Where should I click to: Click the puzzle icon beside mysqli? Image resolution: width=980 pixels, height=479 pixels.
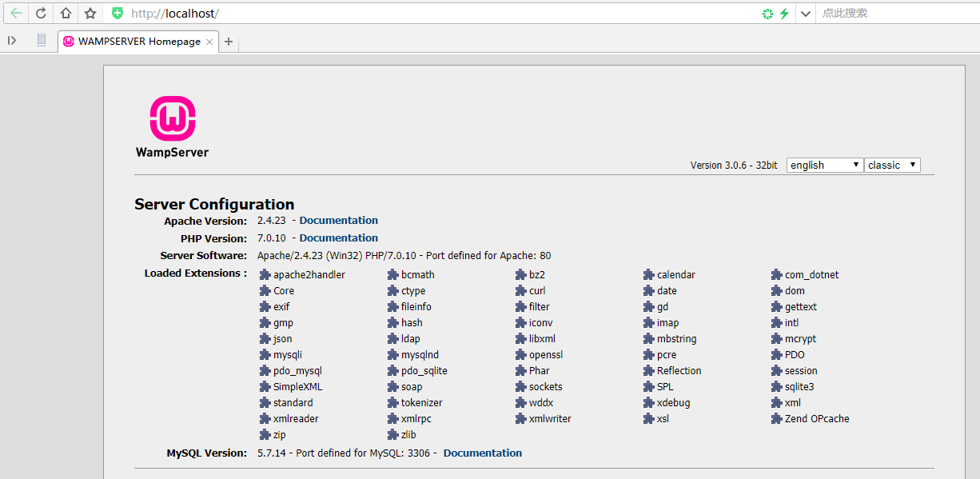coord(265,355)
